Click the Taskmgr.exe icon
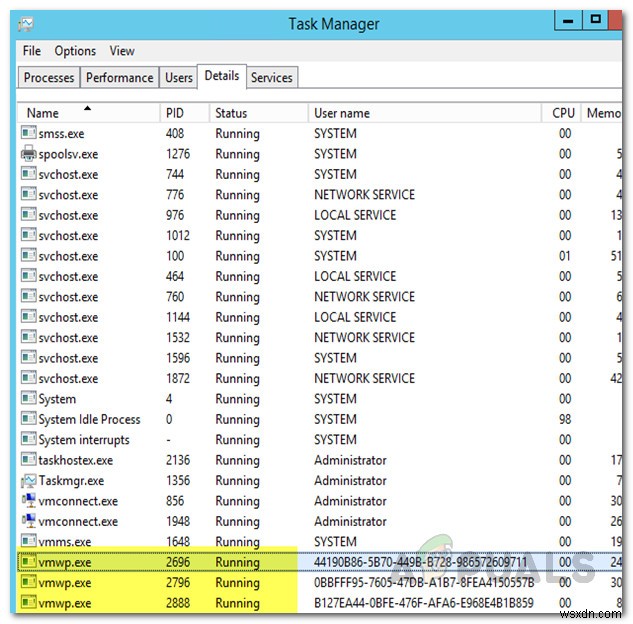Image resolution: width=633 pixels, height=624 pixels. click(x=28, y=480)
